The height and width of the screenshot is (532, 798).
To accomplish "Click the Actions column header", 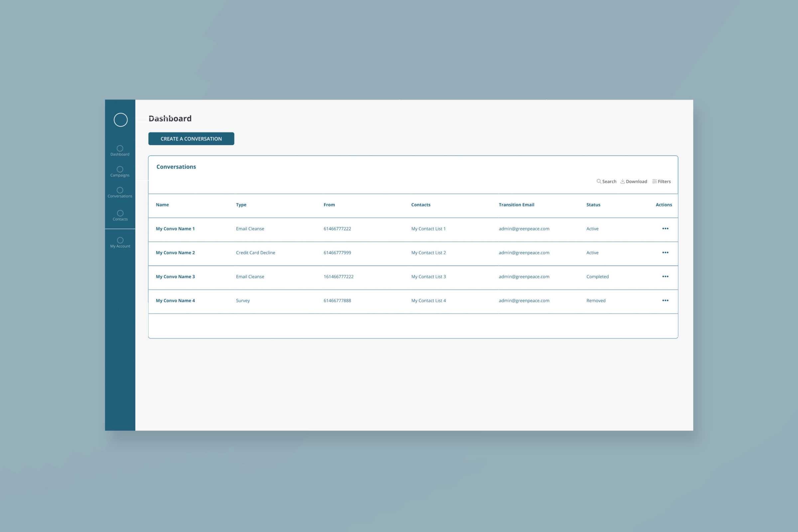I will [x=664, y=204].
